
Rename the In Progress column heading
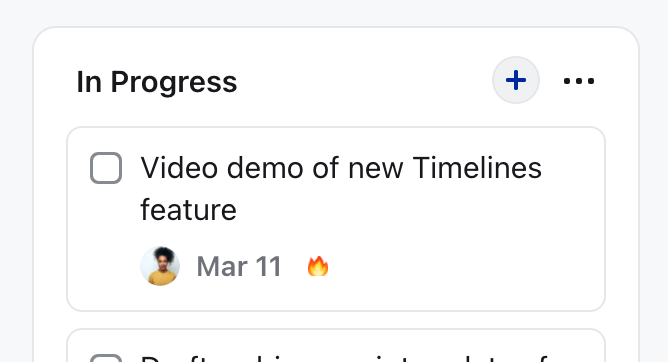(x=157, y=82)
